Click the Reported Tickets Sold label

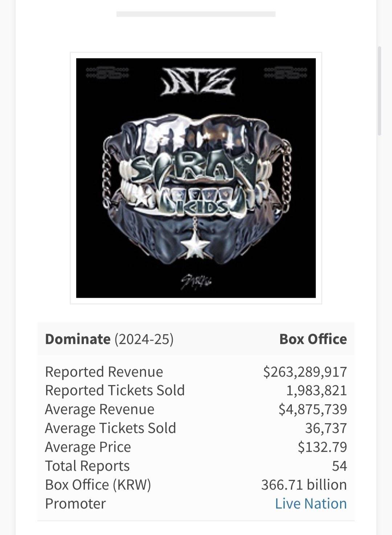115,390
